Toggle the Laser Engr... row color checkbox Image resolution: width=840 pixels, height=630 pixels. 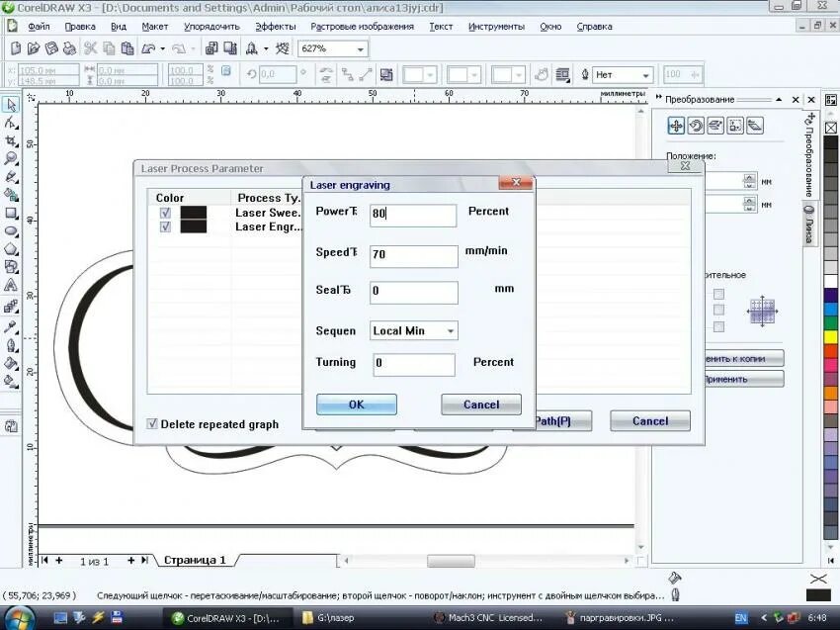point(165,226)
